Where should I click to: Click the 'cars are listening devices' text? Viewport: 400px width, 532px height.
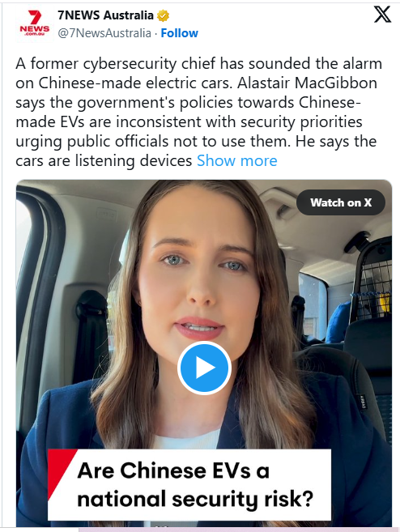point(104,160)
